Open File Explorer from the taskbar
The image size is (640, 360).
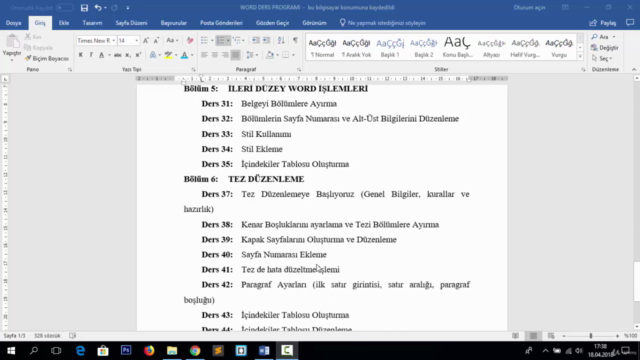pos(172,350)
